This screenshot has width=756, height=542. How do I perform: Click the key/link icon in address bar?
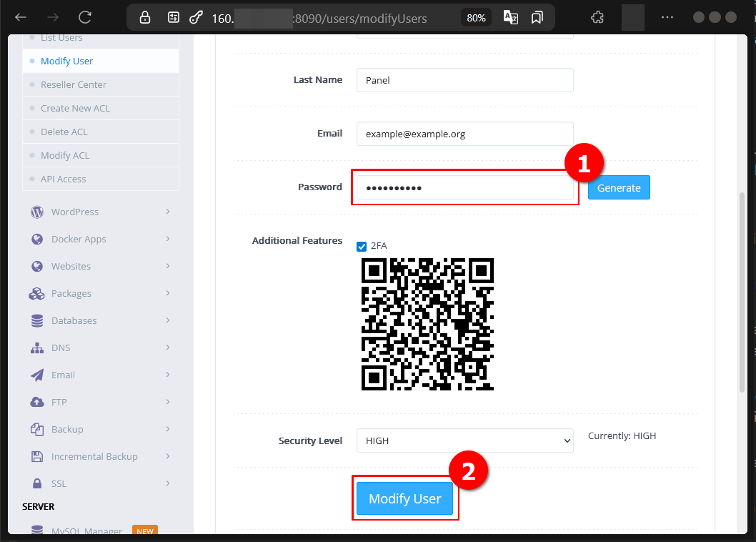click(196, 18)
